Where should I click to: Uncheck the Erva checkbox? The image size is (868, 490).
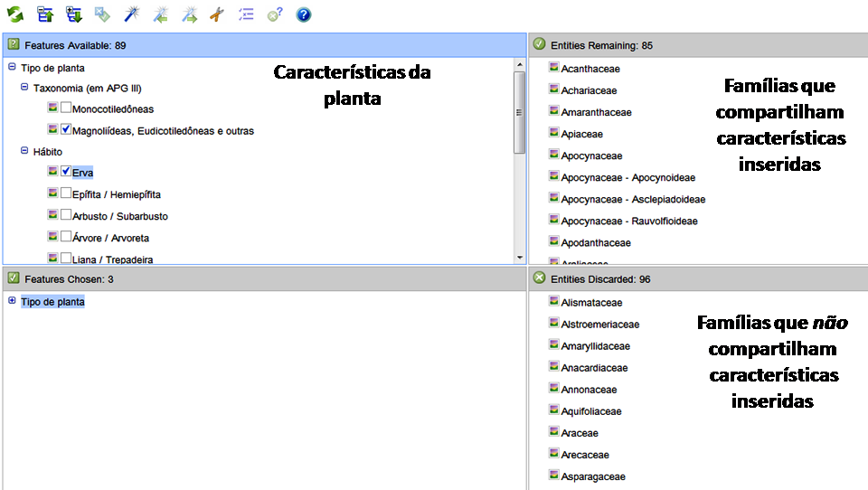(x=66, y=171)
